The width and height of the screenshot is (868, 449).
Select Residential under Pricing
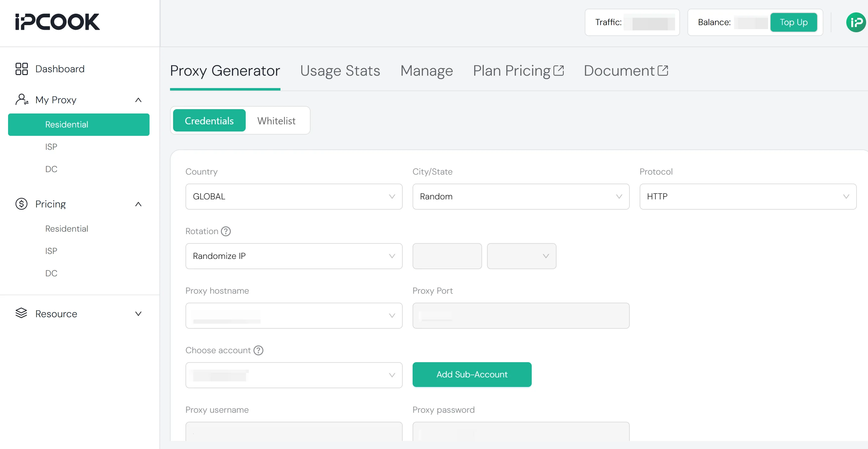67,229
